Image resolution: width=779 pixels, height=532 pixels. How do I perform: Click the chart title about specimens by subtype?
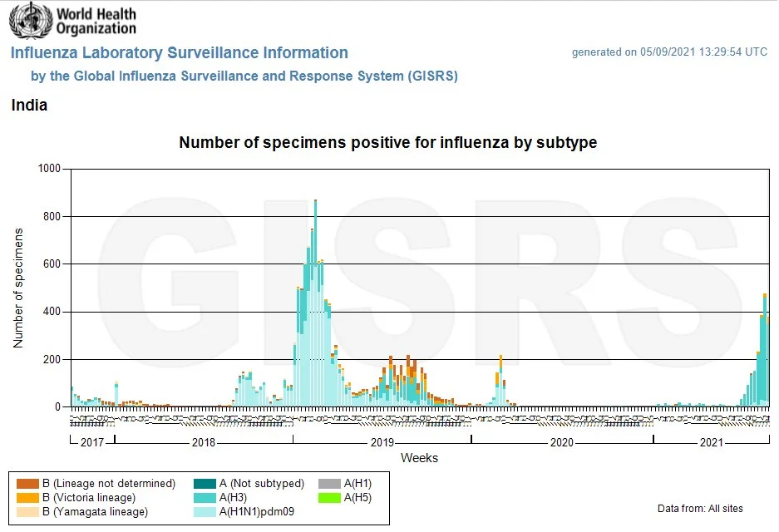[x=388, y=143]
